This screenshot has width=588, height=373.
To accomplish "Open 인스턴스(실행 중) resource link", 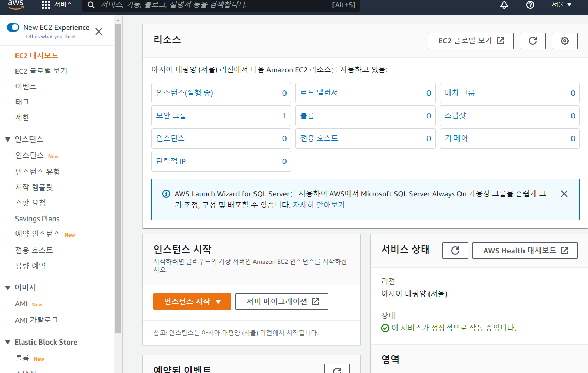I will click(x=184, y=92).
